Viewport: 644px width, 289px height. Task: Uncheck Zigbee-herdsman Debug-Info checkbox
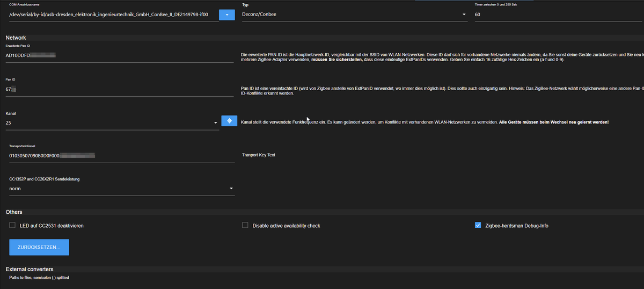click(x=478, y=225)
